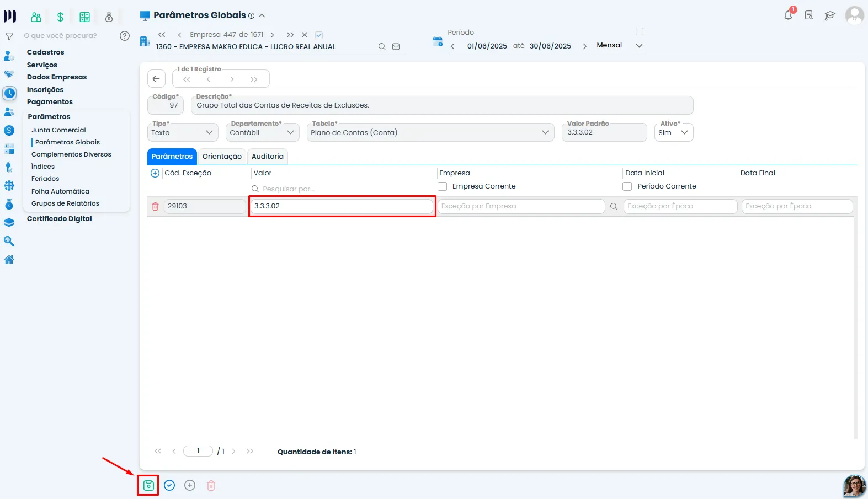Switch to the Orientação tab
Image resolution: width=868 pixels, height=499 pixels.
pos(222,157)
